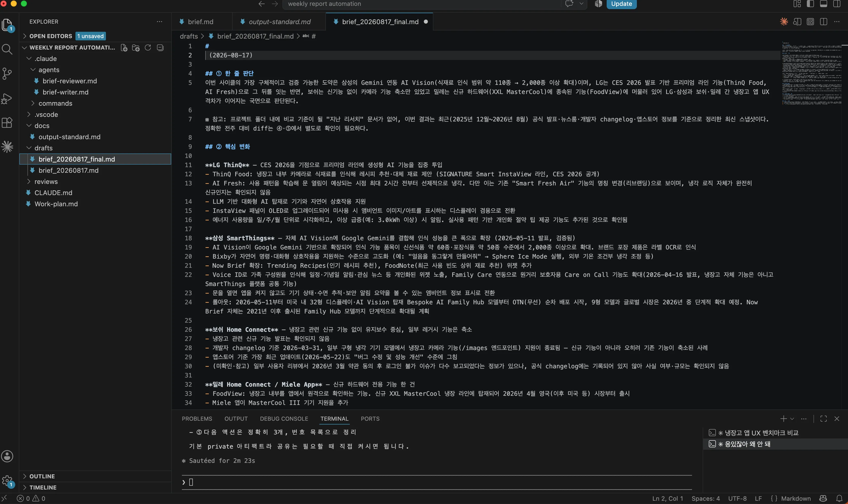Go forward in navigation history
This screenshot has height=504, width=848.
coord(275,4)
